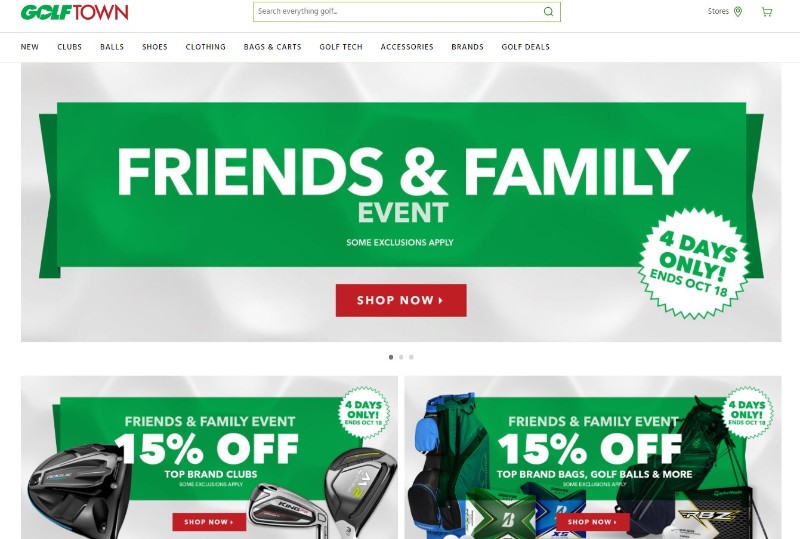Open the Accessories menu

click(407, 47)
